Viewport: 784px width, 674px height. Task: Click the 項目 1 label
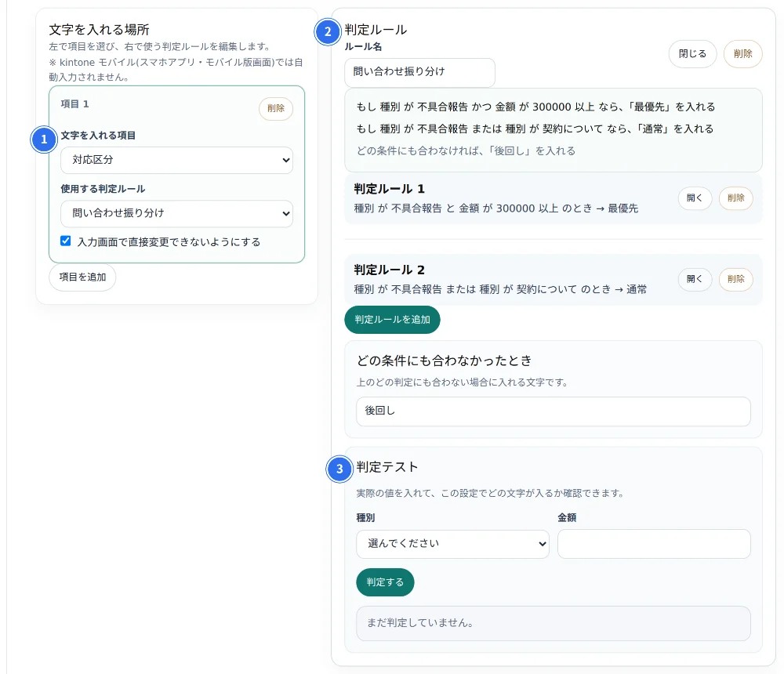[x=74, y=104]
